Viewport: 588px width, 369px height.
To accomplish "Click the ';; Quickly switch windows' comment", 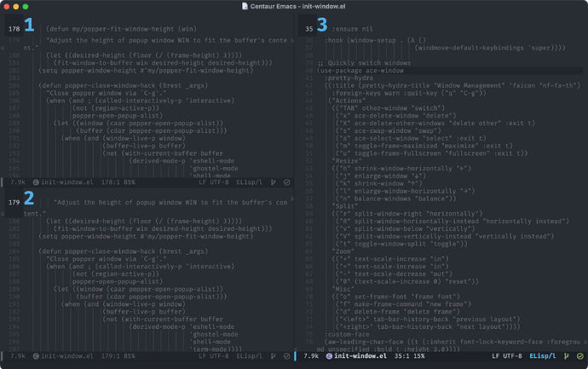I will [x=364, y=63].
